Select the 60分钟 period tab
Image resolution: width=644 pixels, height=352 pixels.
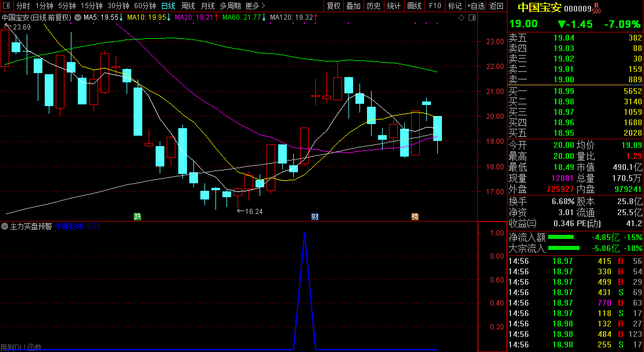tap(145, 6)
